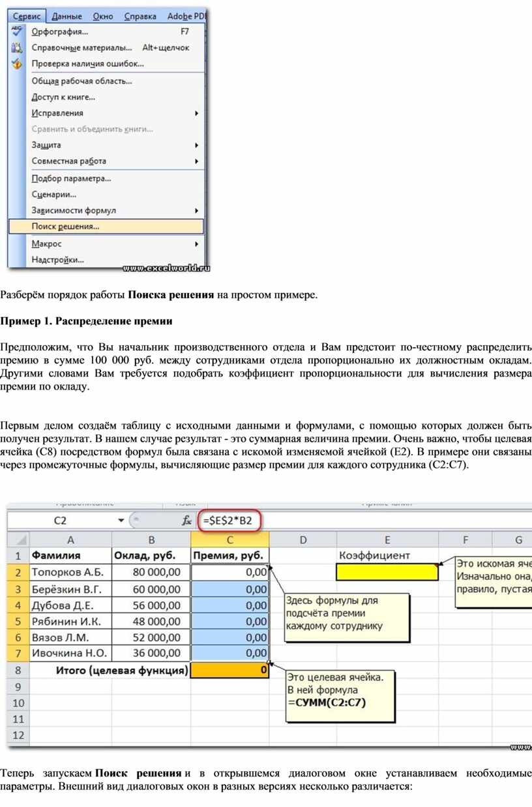Viewport: 532px width, 807px height.
Task: Click cell Берёзкин В.Г.
Action: pos(70,588)
